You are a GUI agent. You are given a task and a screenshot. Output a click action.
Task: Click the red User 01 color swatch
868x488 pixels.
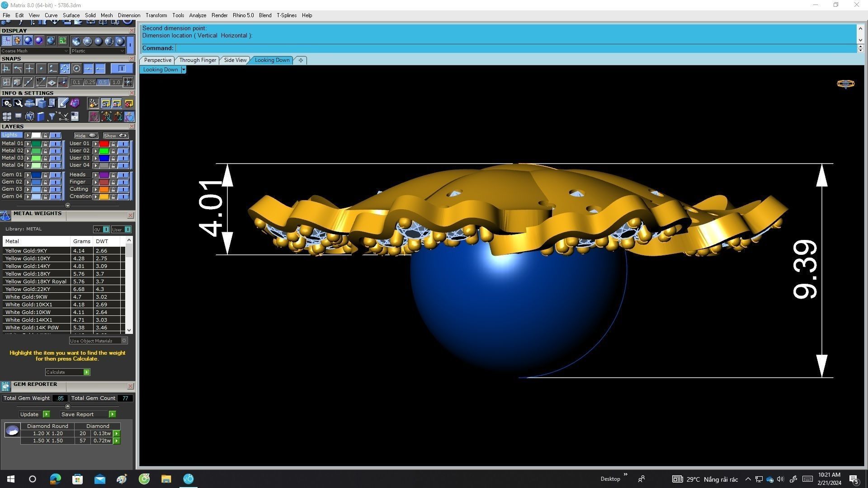tap(104, 144)
